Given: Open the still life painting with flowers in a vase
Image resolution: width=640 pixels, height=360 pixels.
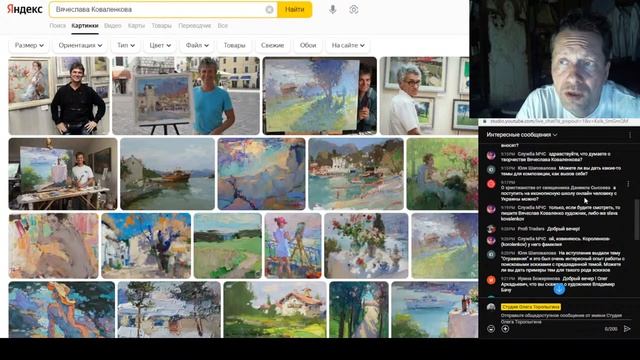Looking at the screenshot, I should [366, 246].
